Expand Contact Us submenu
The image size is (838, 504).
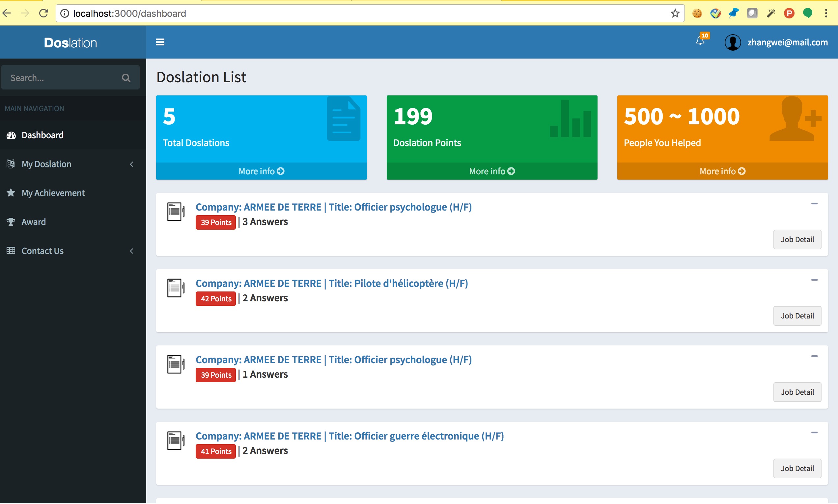point(42,251)
